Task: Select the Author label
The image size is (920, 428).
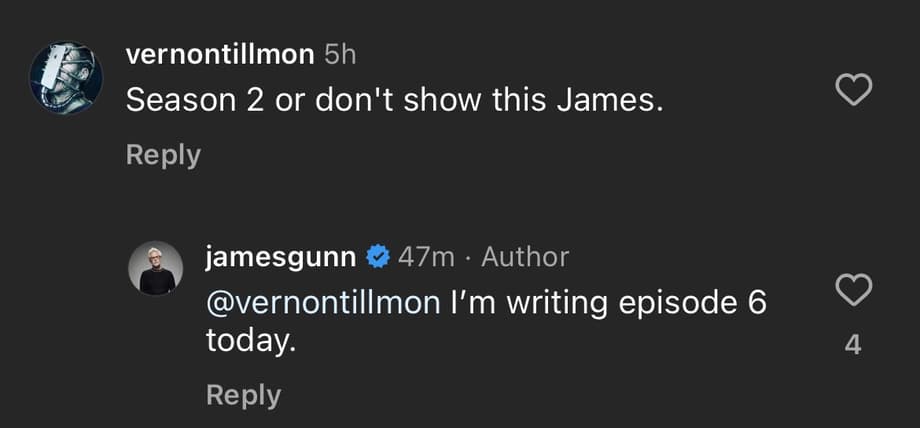Action: coord(525,257)
